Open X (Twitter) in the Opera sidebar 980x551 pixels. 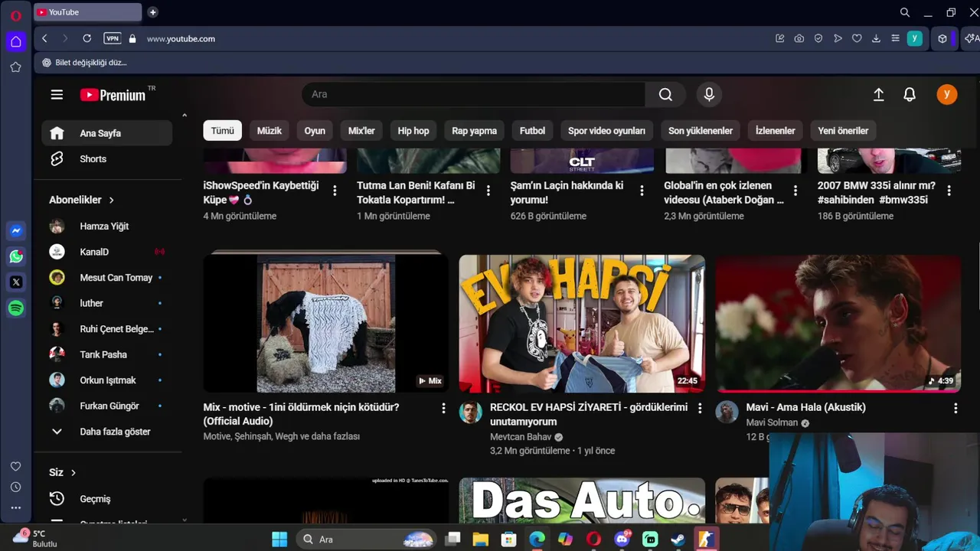[x=16, y=282]
